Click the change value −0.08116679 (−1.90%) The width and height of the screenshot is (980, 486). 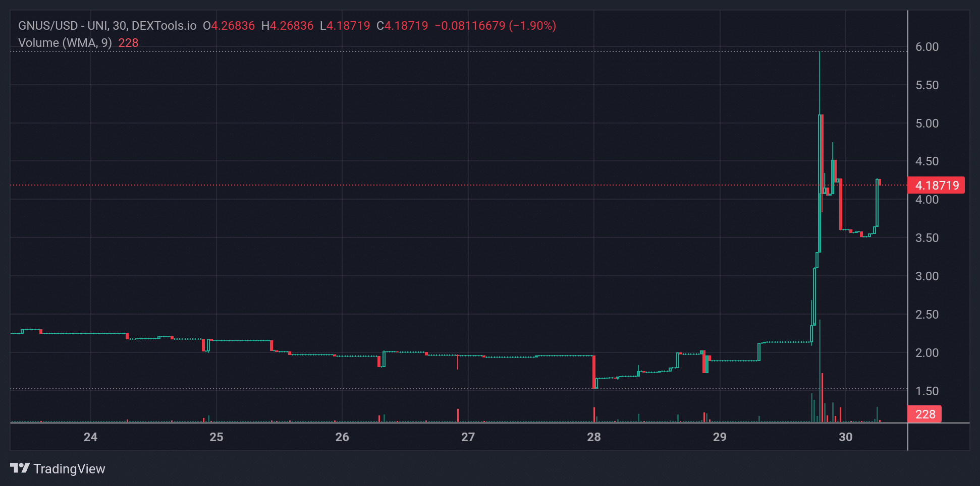(495, 26)
